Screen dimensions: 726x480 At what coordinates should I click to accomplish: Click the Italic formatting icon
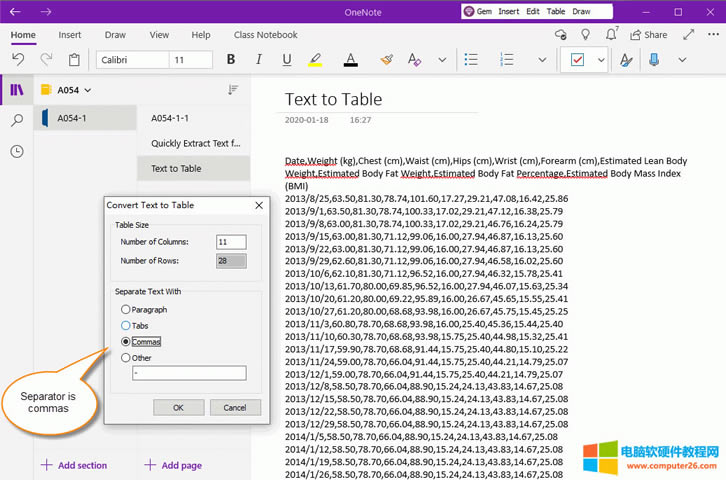[x=259, y=60]
